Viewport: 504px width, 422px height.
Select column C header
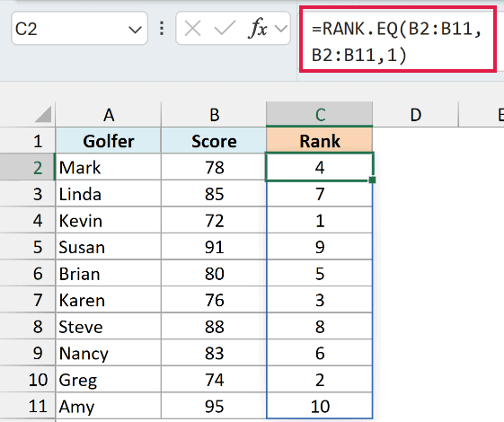coord(320,115)
